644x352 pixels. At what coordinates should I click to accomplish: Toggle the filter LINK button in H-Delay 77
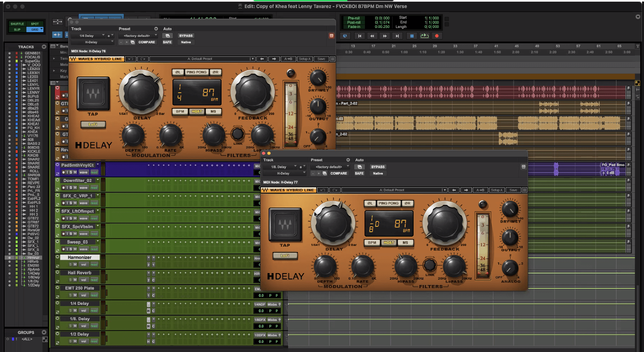coord(430,265)
